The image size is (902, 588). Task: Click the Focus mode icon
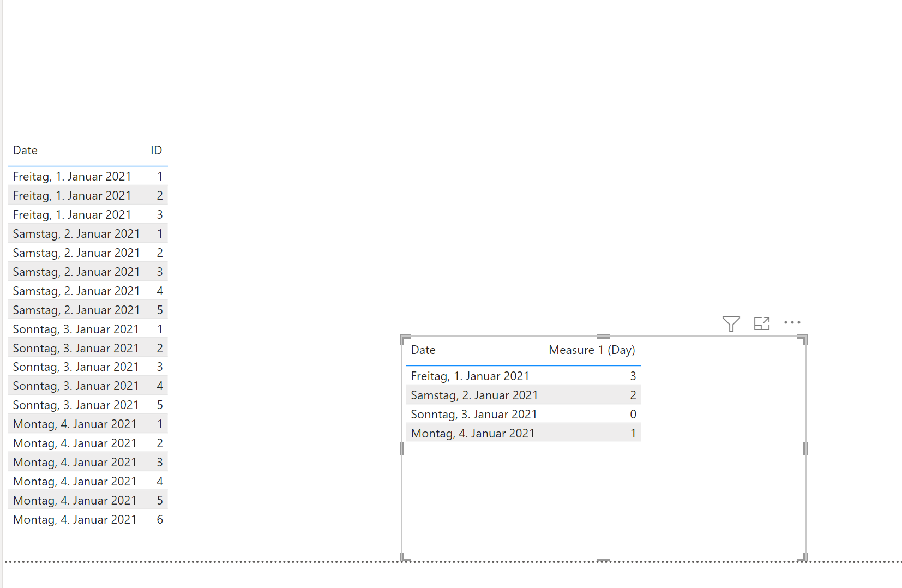(761, 323)
